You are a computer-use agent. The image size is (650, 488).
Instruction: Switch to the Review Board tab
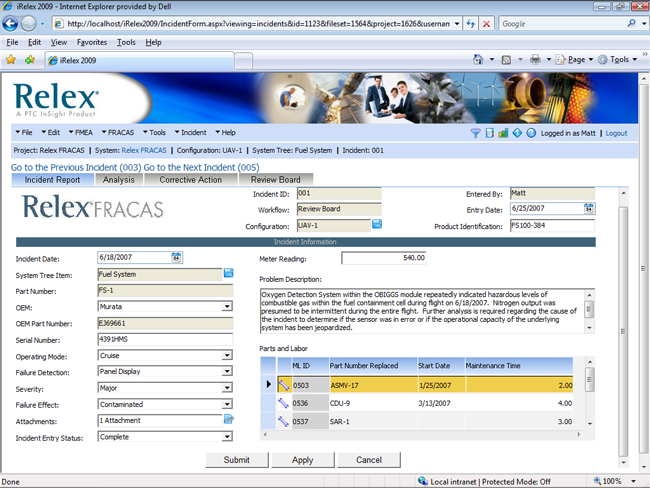click(x=276, y=180)
